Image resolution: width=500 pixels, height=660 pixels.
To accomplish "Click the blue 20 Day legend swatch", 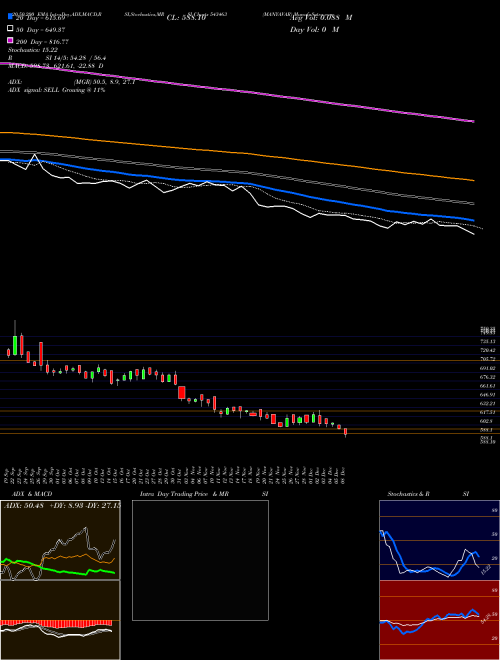I will coord(10,17).
